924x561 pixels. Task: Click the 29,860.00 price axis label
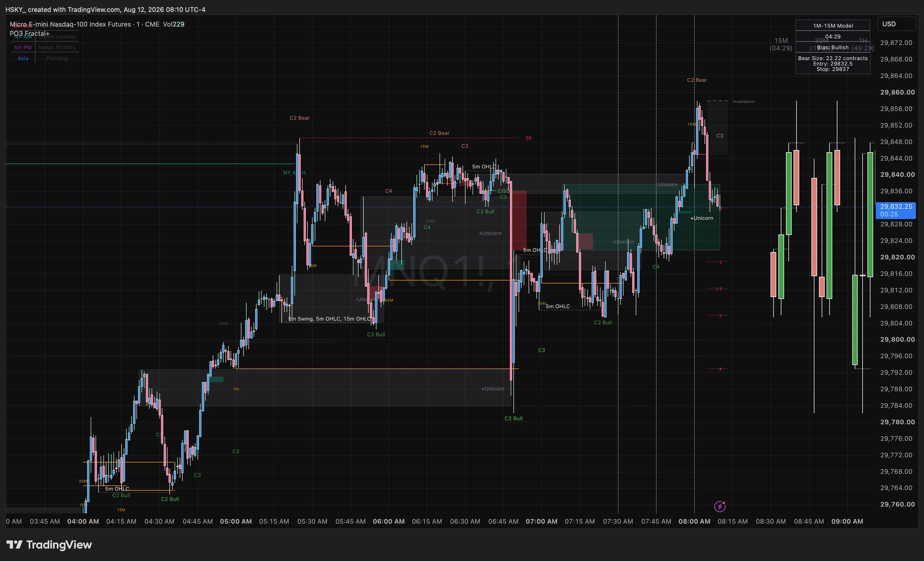pos(897,92)
